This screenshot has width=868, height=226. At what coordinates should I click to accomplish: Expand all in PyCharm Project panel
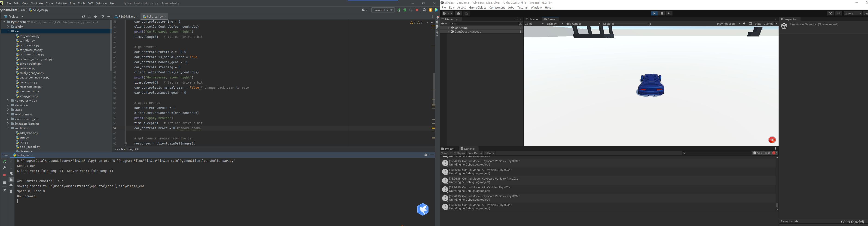pos(89,16)
